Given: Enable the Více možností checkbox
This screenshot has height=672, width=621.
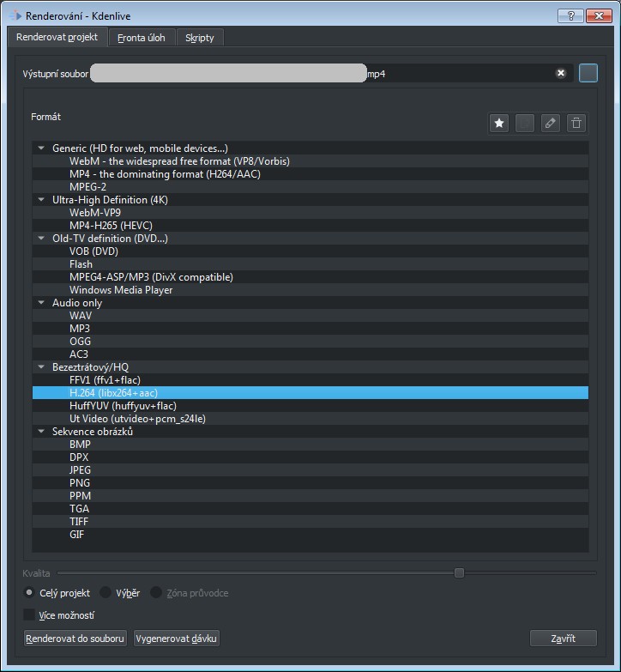Looking at the screenshot, I should (30, 615).
